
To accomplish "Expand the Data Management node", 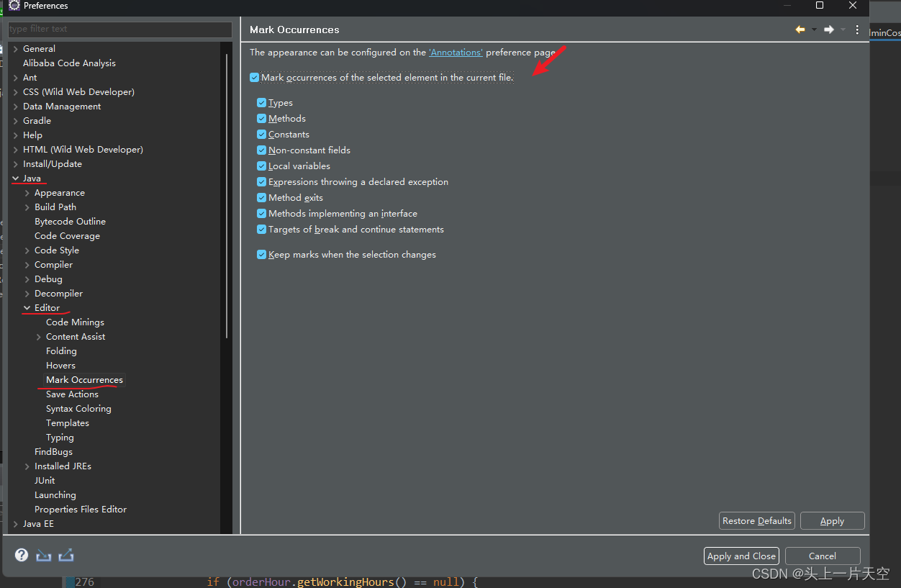I will (x=16, y=107).
